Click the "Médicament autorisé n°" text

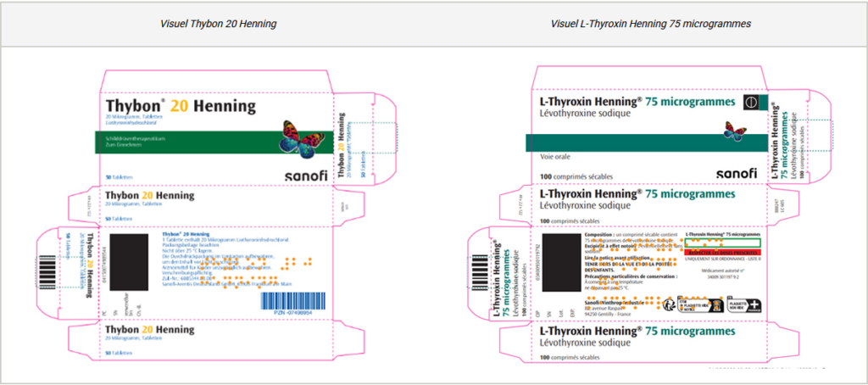[x=721, y=270]
